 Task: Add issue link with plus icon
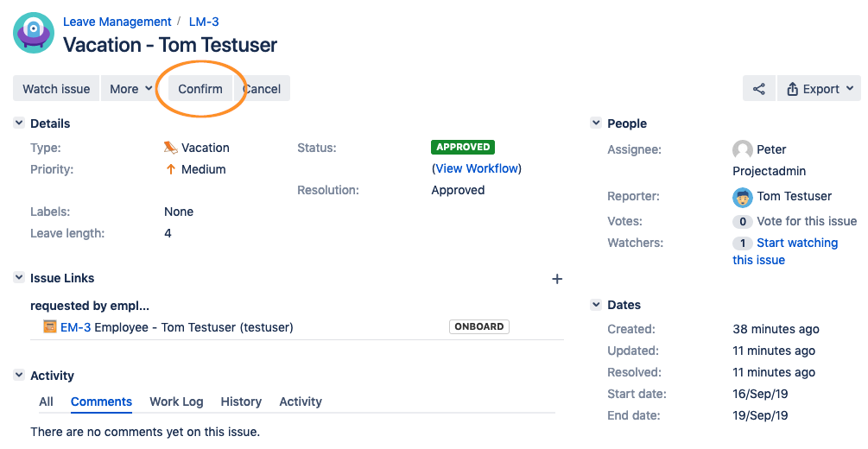(557, 279)
